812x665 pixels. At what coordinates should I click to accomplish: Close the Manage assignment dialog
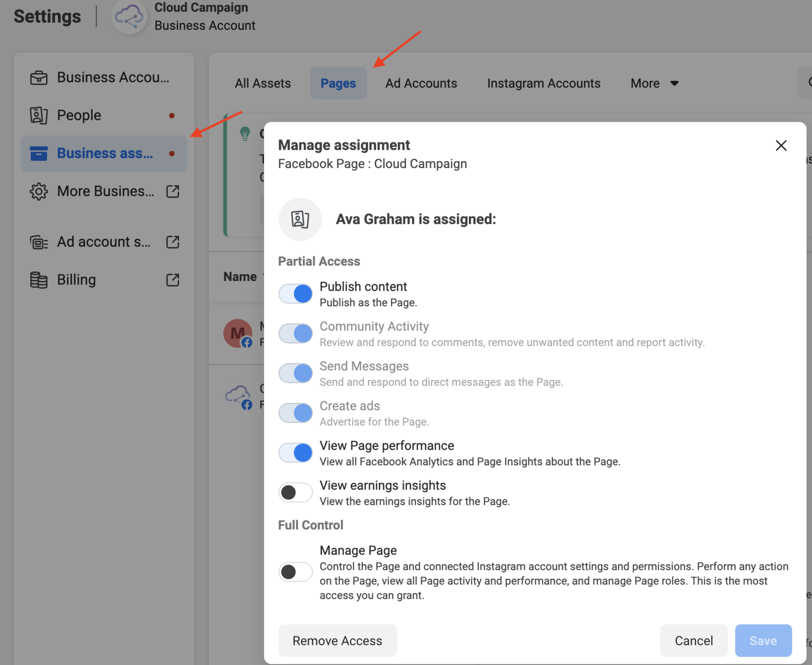tap(781, 146)
